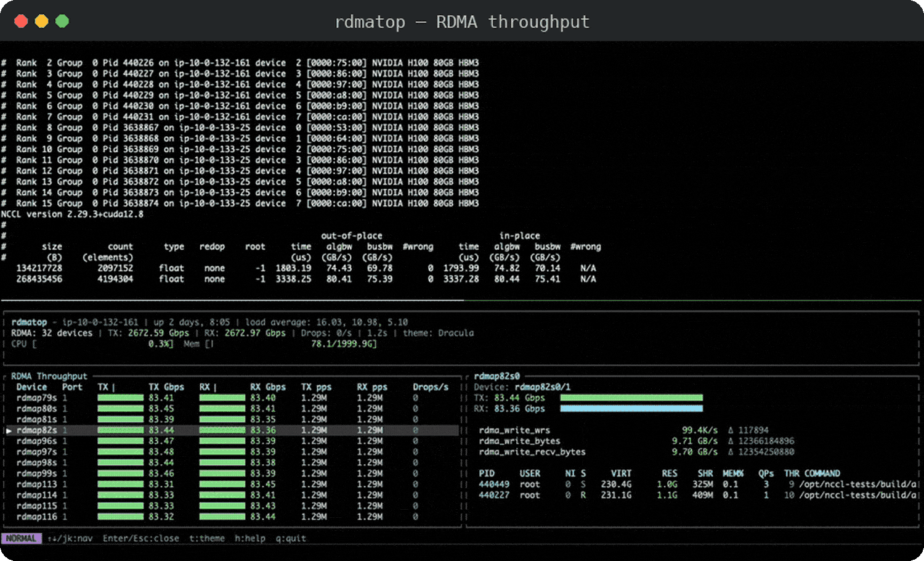Click the Rank 15 device line
924x561 pixels.
[240, 203]
